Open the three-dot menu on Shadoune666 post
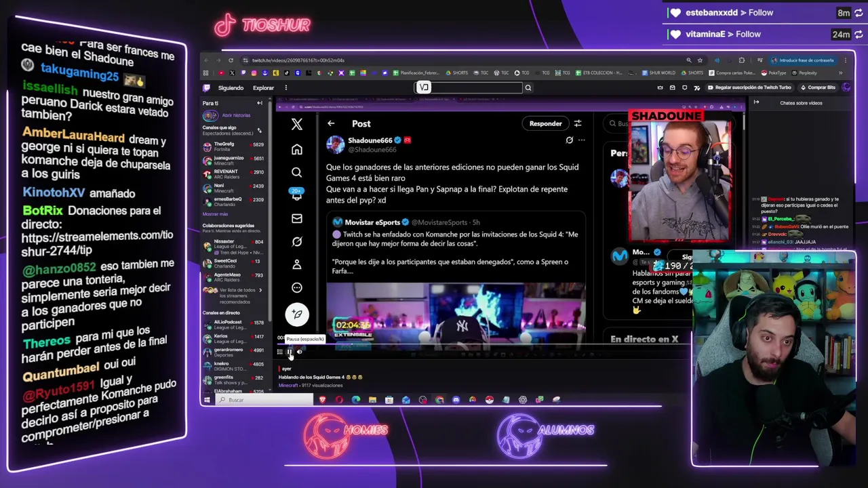 coord(581,140)
